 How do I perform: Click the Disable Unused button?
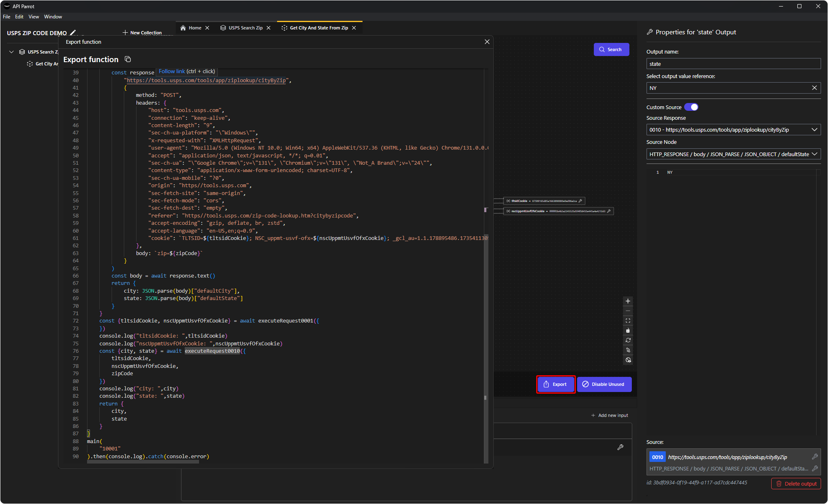[x=604, y=384]
